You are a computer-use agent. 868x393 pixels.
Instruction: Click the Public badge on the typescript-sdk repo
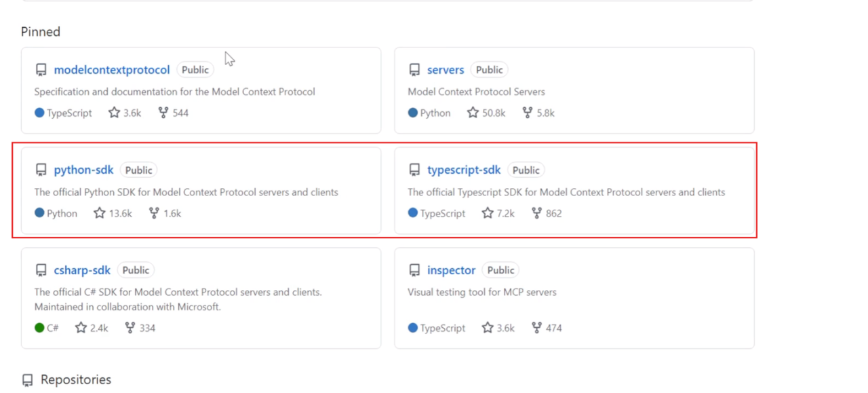[526, 170]
